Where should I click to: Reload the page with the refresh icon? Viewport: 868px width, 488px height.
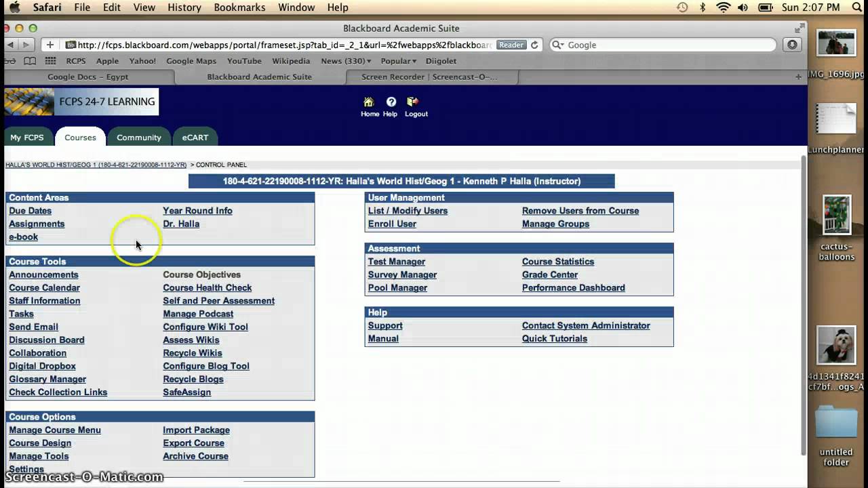coord(534,45)
